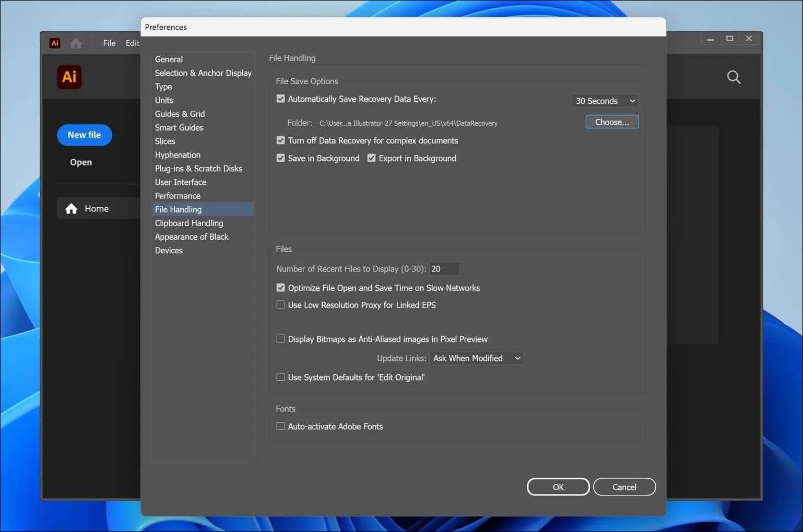This screenshot has height=532, width=803.
Task: Enable Auto-activate Adobe Fonts
Action: 281,427
